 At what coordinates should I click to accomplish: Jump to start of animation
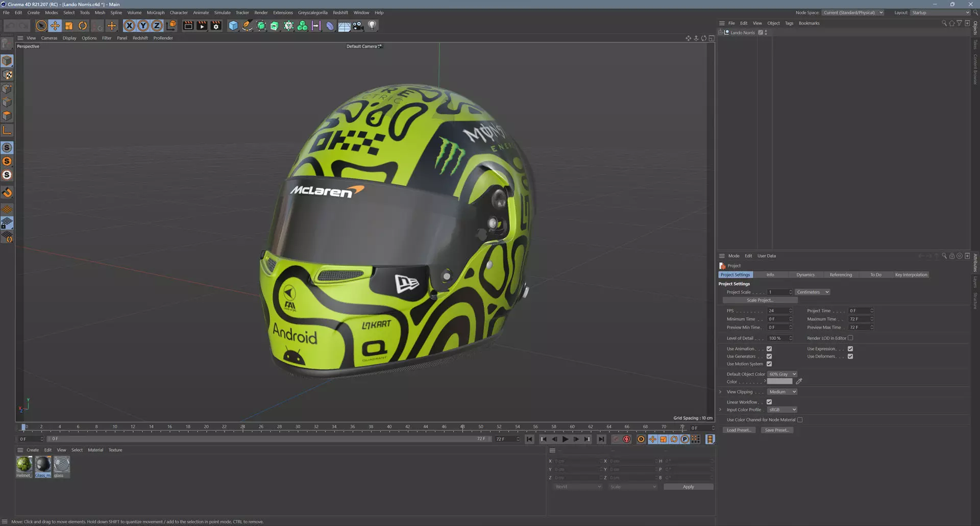click(529, 439)
